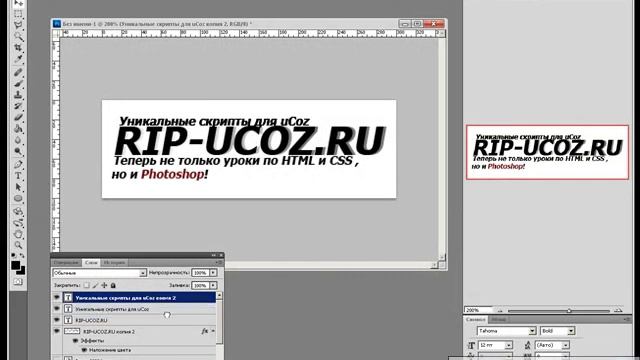Toggle Quick Mask mode icon
Screen dimensions: 640x360
(x=18, y=282)
